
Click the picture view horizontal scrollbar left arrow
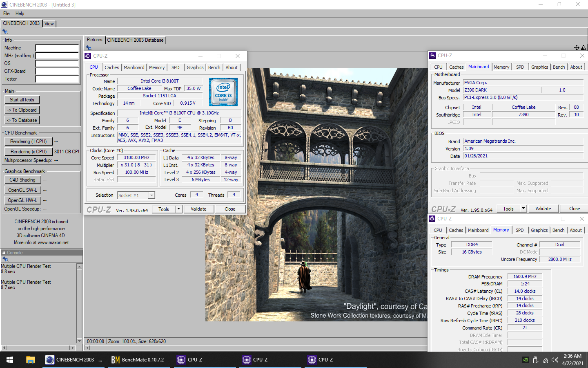[x=87, y=348]
